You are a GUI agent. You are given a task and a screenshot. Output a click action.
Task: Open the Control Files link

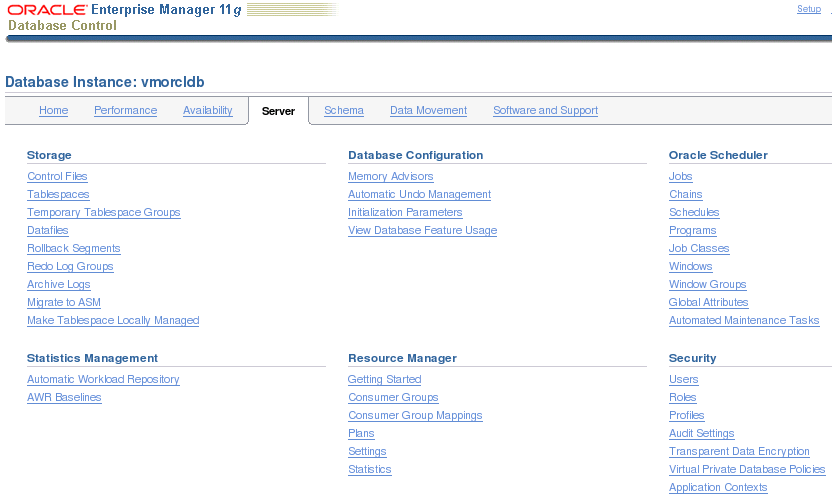(x=57, y=176)
